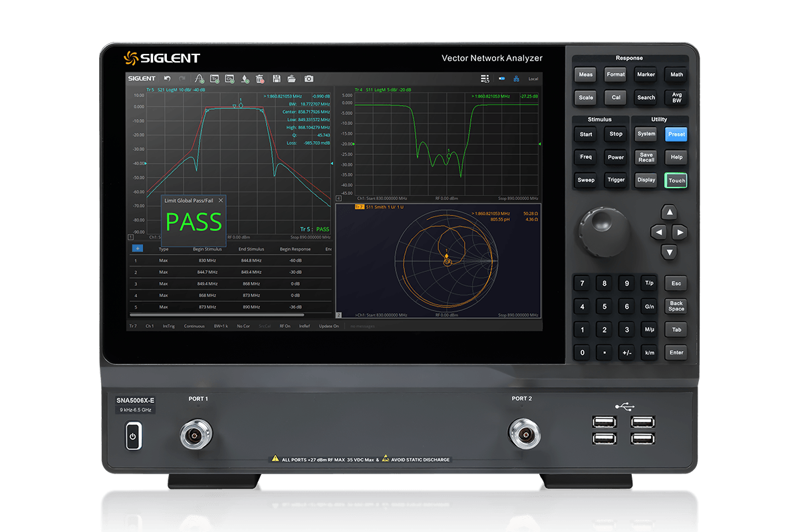This screenshot has width=798, height=532.
Task: Click the numeric 5 key
Action: (604, 307)
